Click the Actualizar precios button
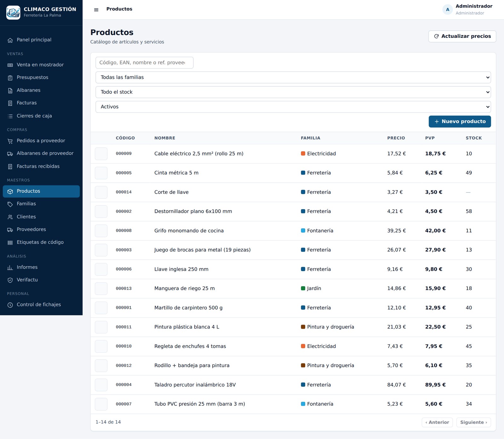Screen dimensions: 504x439 [x=462, y=36]
